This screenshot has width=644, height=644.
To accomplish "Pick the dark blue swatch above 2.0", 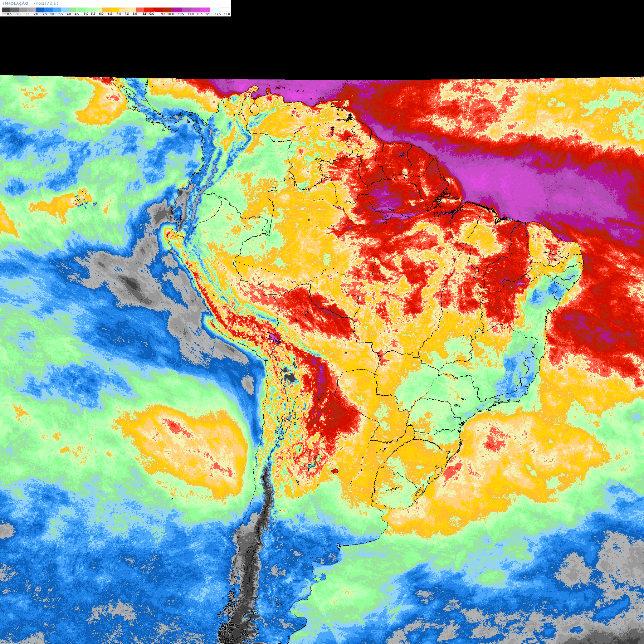I will click(40, 10).
